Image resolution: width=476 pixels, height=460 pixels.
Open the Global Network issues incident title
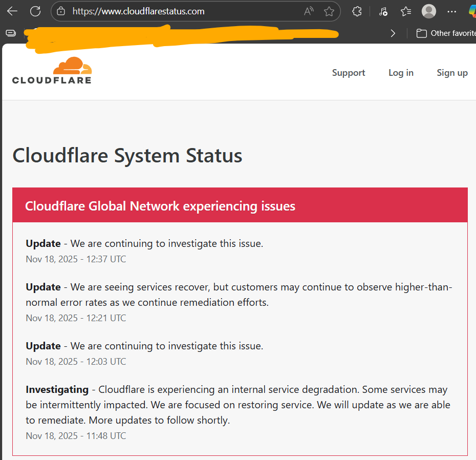point(160,206)
